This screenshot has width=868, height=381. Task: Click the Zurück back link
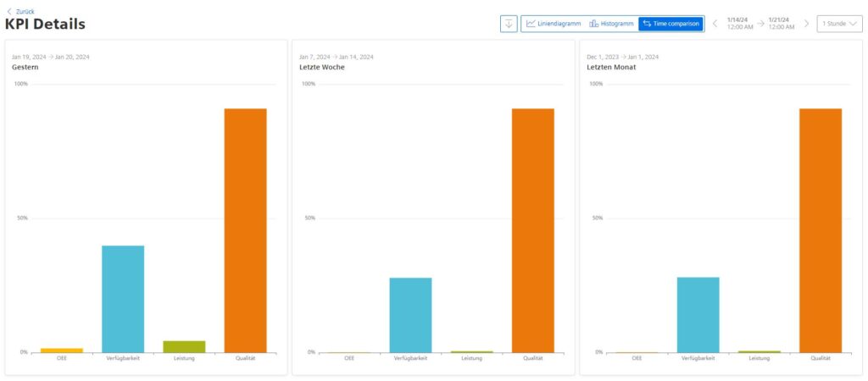point(21,11)
